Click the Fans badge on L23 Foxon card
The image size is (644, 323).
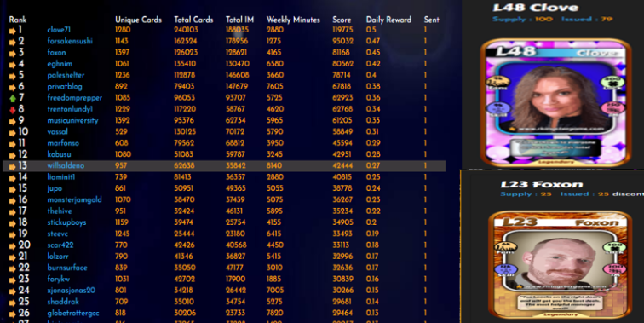[x=506, y=249]
